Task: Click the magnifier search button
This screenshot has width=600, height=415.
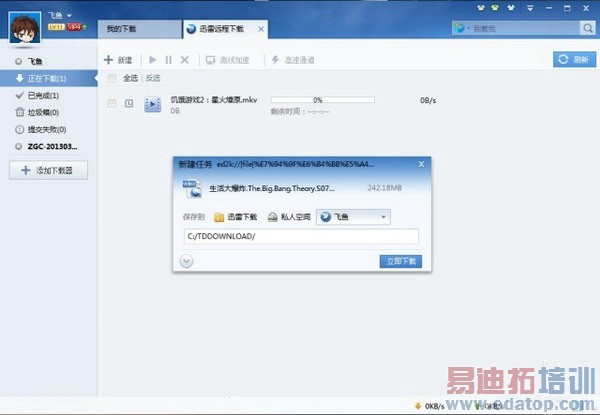Action: point(588,28)
